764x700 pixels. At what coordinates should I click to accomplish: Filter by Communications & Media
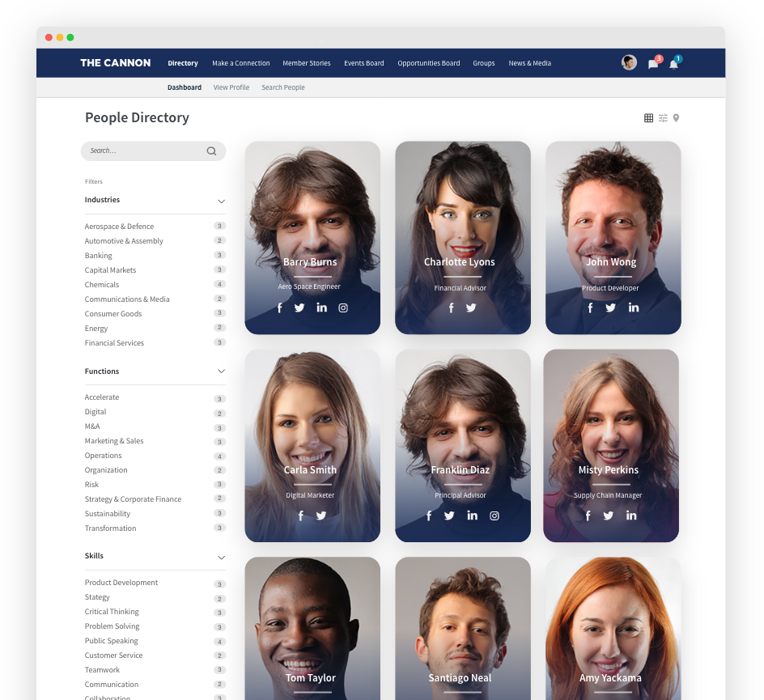point(127,299)
